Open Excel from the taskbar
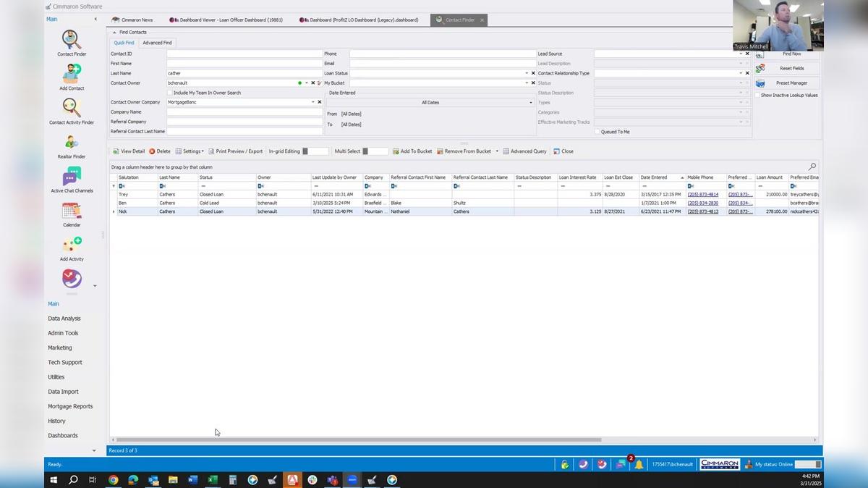 [213, 479]
